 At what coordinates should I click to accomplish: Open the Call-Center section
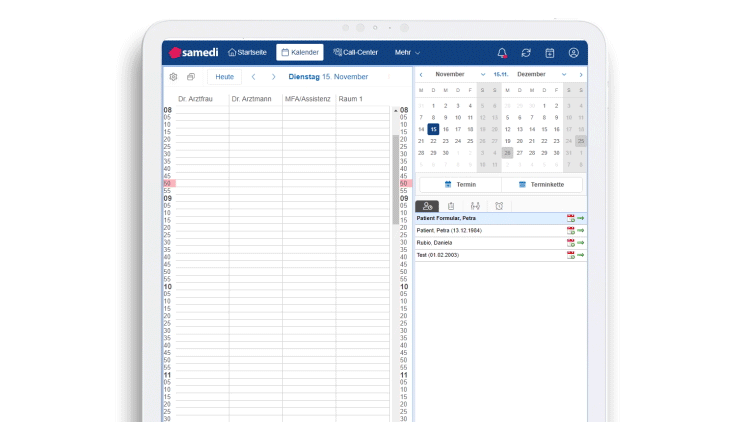point(355,52)
